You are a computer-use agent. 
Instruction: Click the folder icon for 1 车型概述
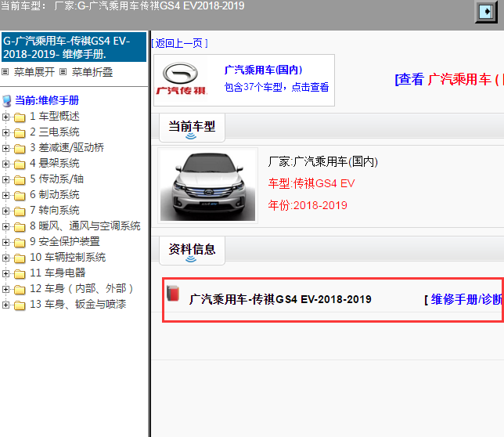coord(20,117)
